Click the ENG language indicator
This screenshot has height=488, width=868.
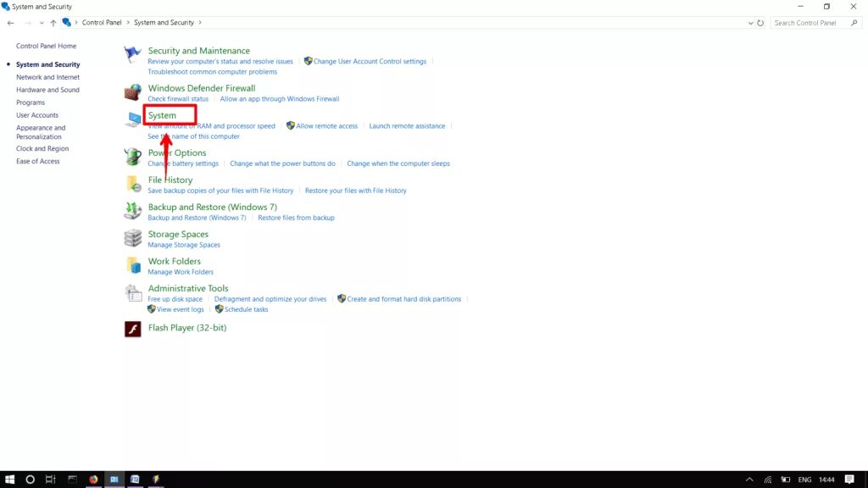point(804,480)
